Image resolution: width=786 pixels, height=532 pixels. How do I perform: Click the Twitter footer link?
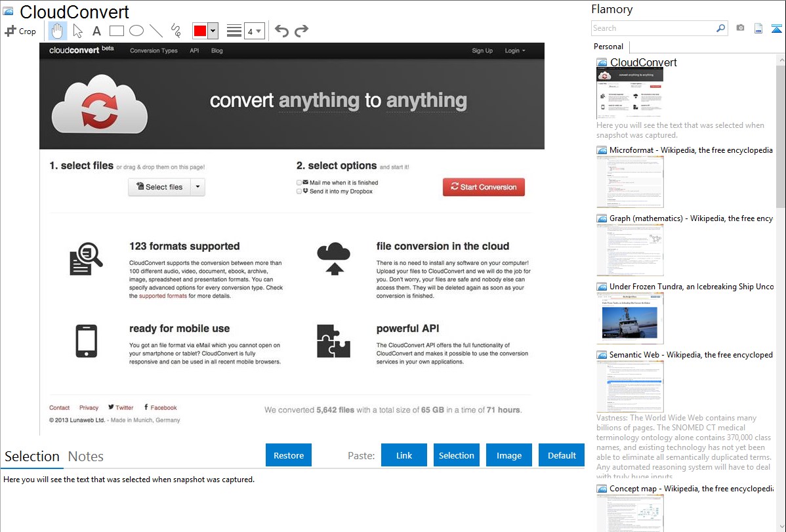tap(121, 407)
